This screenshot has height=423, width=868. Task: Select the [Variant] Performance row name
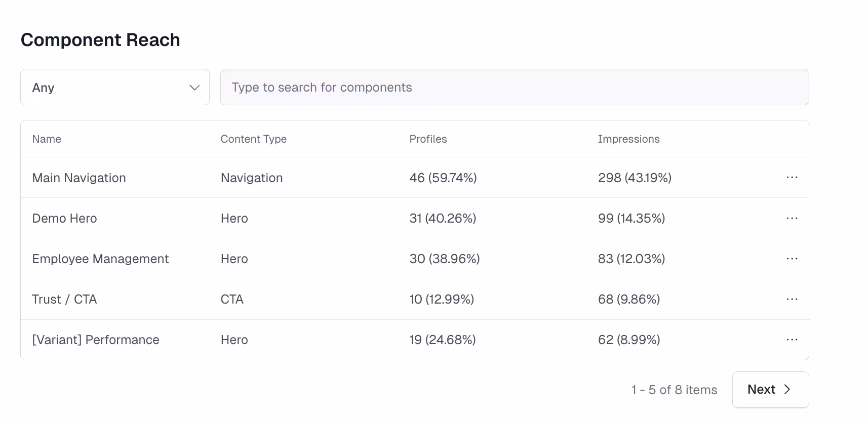(x=96, y=340)
